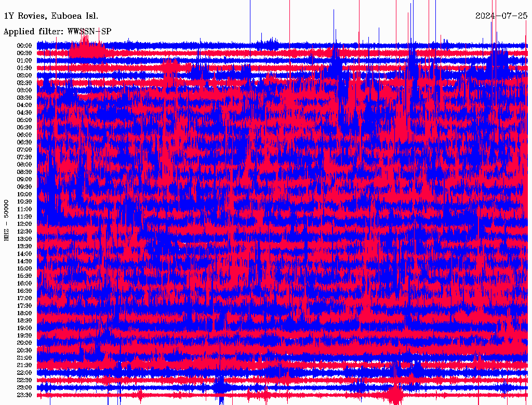
Task: Click the 11:00 time label
Action: point(24,209)
